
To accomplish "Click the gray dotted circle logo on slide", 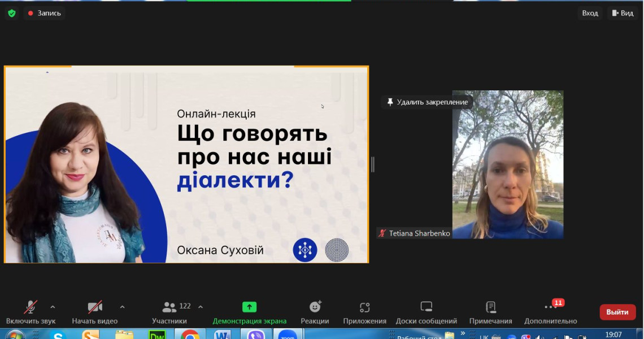I will (x=337, y=250).
